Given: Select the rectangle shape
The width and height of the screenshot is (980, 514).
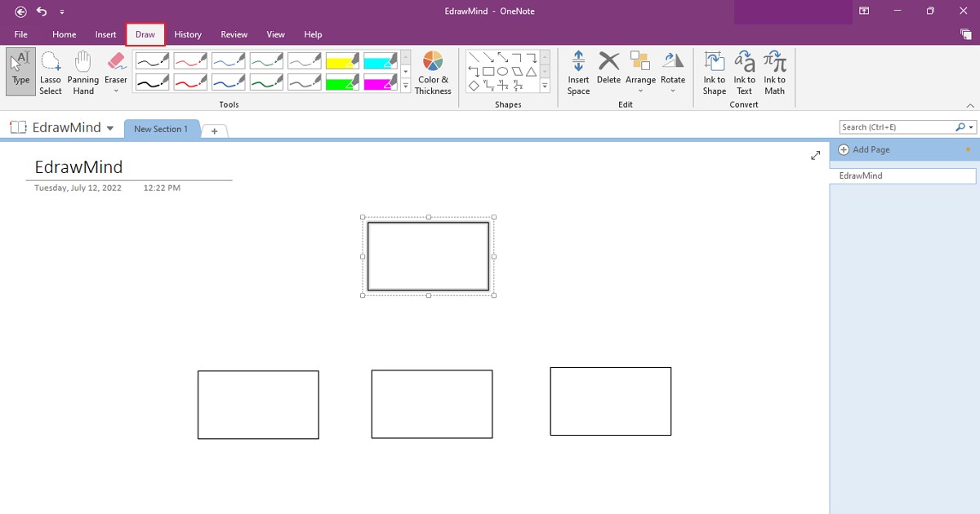Looking at the screenshot, I should coord(488,72).
